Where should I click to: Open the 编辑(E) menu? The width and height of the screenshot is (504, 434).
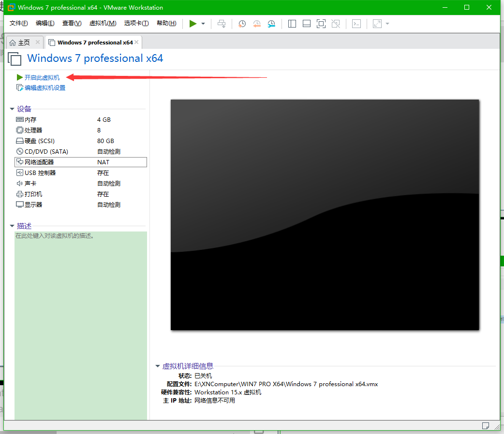[45, 23]
